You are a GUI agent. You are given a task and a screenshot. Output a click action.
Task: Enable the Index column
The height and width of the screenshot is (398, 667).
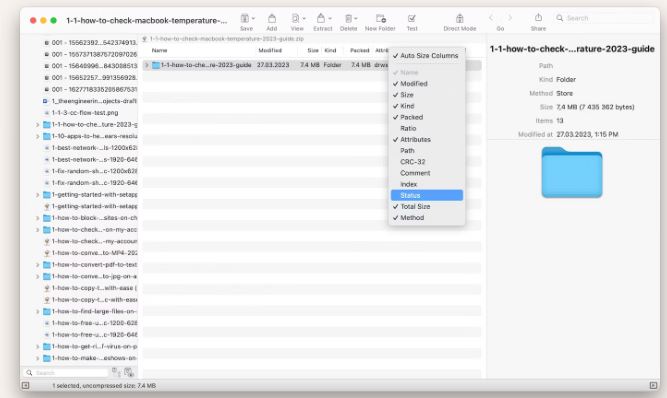pos(427,184)
